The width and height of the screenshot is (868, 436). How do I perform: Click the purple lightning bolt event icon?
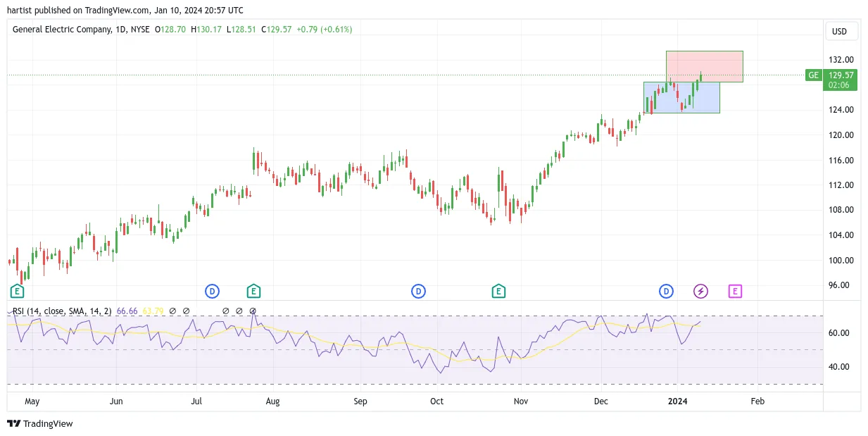(700, 291)
